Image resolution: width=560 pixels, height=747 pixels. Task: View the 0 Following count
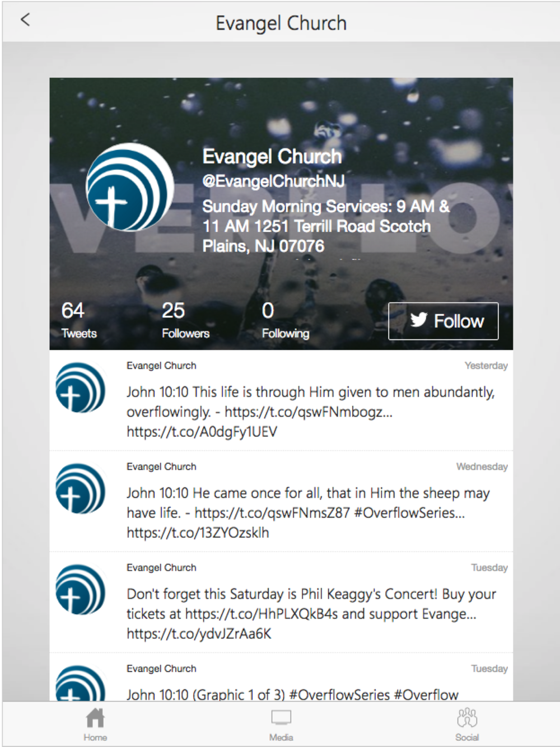(x=286, y=320)
